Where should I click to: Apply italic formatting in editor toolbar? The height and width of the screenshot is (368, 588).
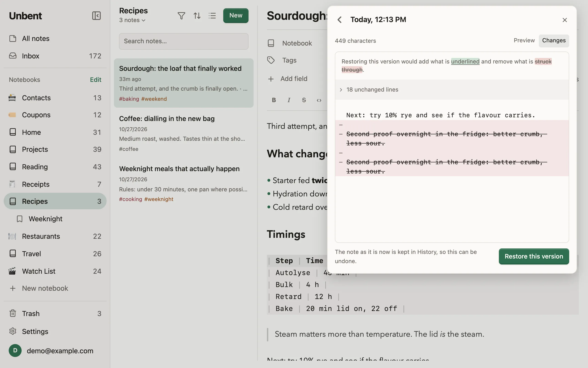289,100
